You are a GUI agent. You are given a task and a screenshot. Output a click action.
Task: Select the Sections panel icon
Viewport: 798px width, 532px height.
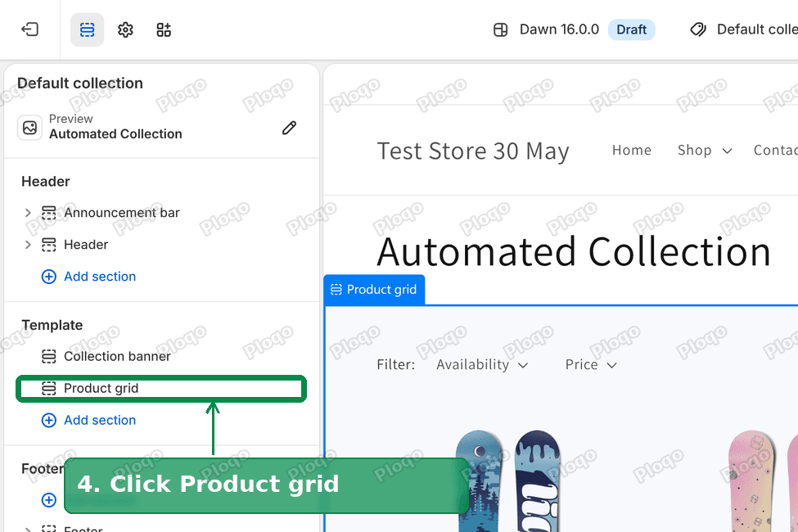click(87, 29)
